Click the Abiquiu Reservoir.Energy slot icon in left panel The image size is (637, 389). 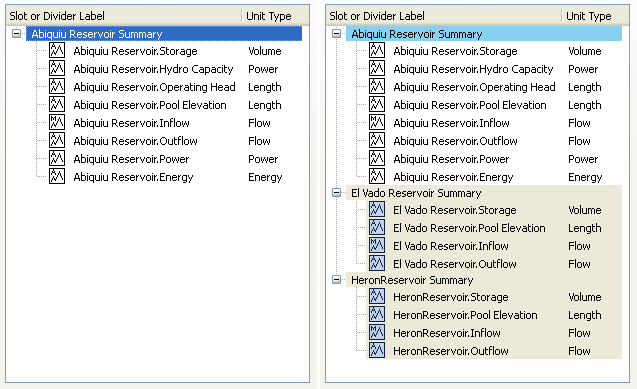pos(57,176)
